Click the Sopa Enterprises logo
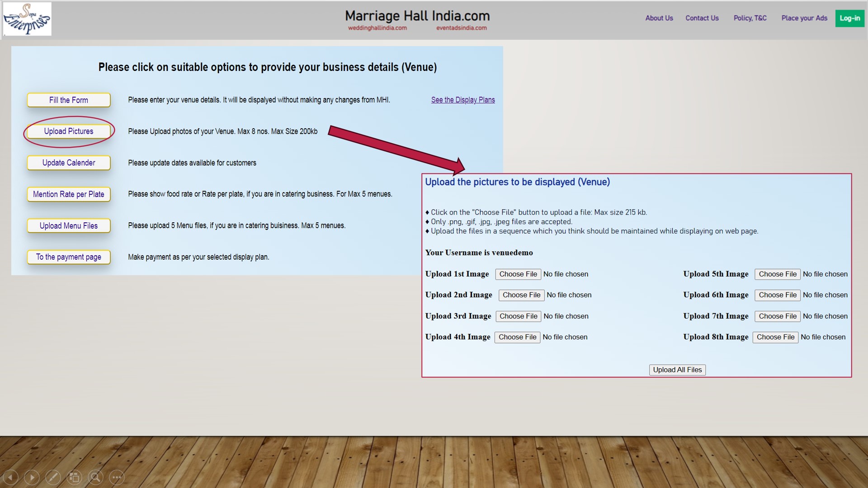Screen dimensions: 868x488 (x=27, y=19)
